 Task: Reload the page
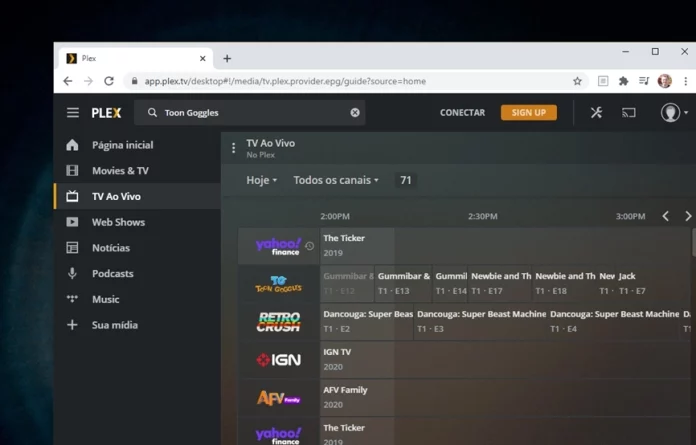click(109, 81)
